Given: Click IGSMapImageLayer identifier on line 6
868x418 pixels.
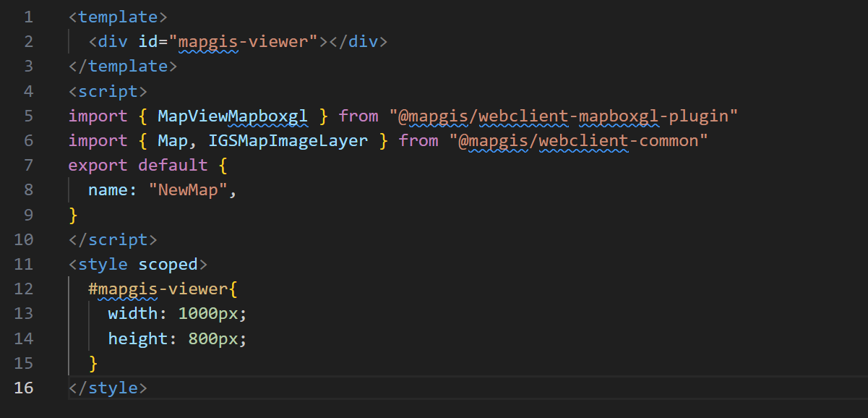Looking at the screenshot, I should click(x=288, y=140).
